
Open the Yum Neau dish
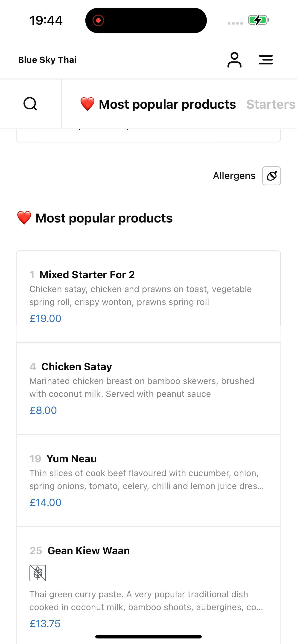tap(148, 481)
